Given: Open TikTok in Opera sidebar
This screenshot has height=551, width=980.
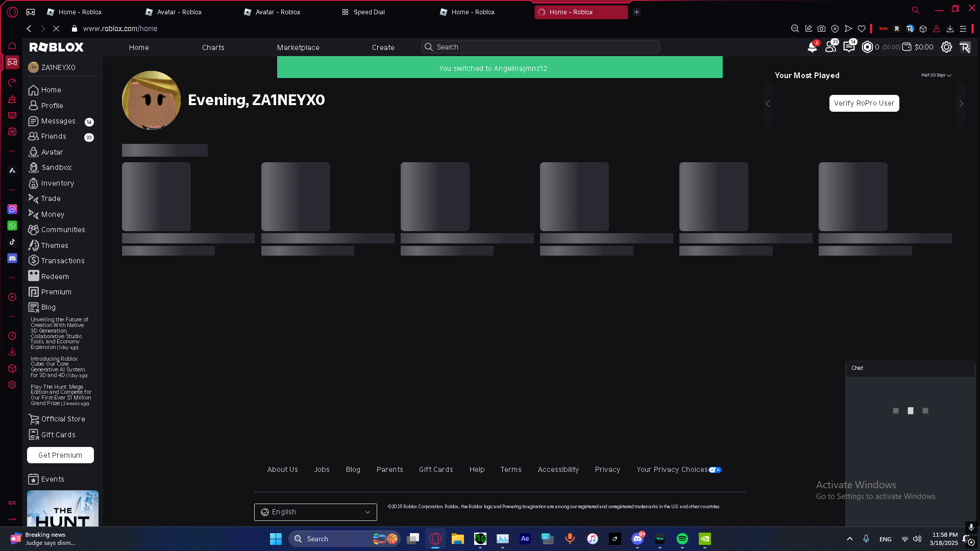Looking at the screenshot, I should click(x=12, y=242).
